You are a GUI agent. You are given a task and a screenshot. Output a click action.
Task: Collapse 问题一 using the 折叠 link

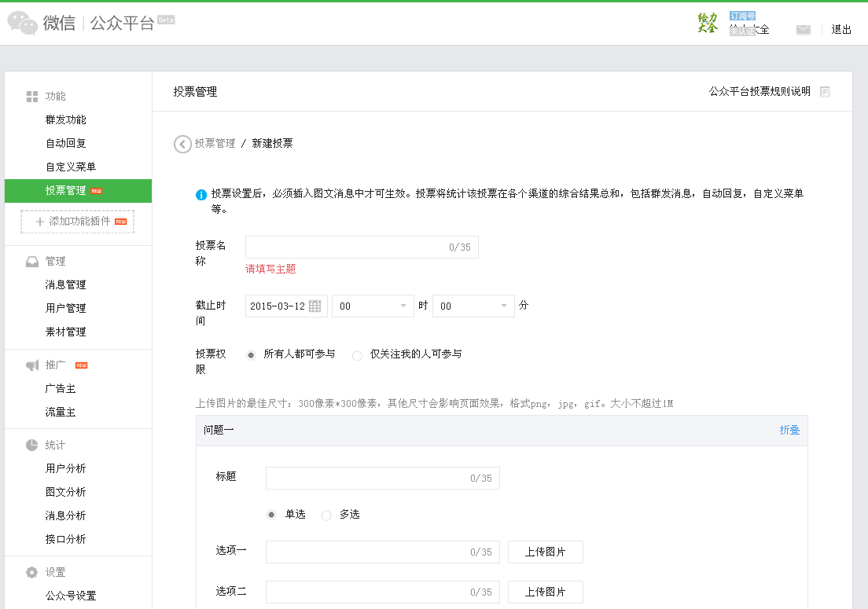point(789,430)
